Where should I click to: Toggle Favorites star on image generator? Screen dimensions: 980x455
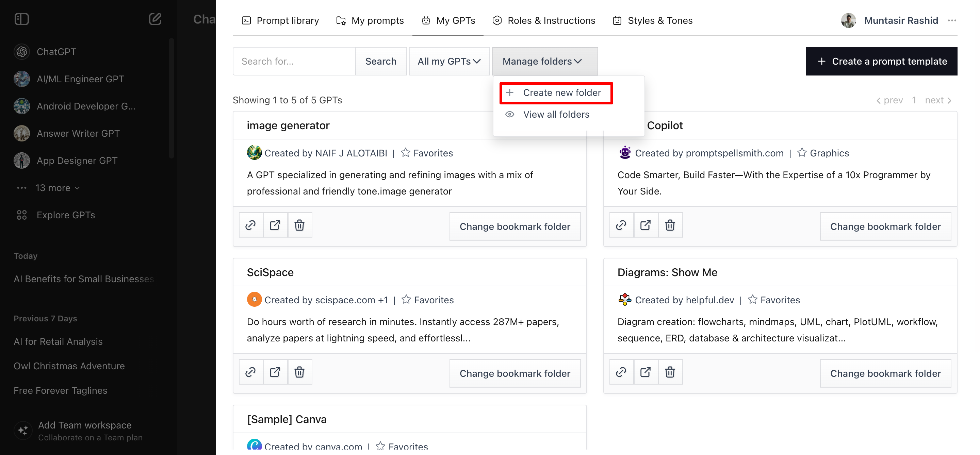coord(406,153)
